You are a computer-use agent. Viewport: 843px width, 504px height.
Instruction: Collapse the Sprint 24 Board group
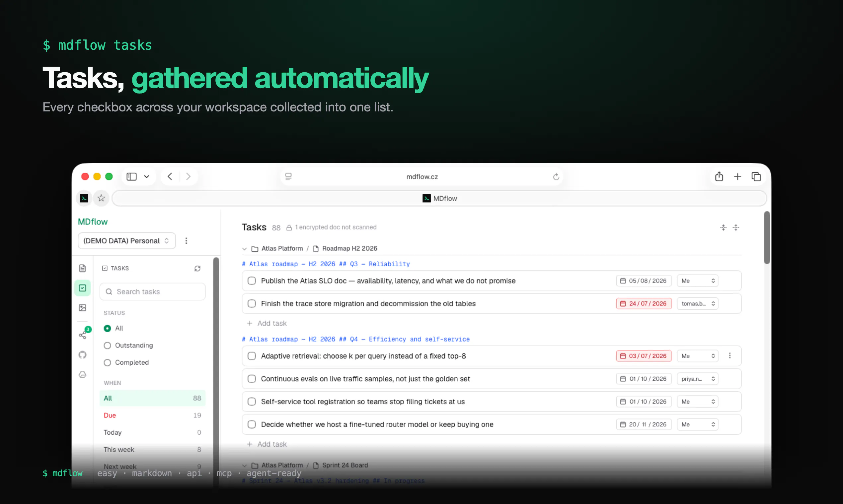click(x=244, y=466)
